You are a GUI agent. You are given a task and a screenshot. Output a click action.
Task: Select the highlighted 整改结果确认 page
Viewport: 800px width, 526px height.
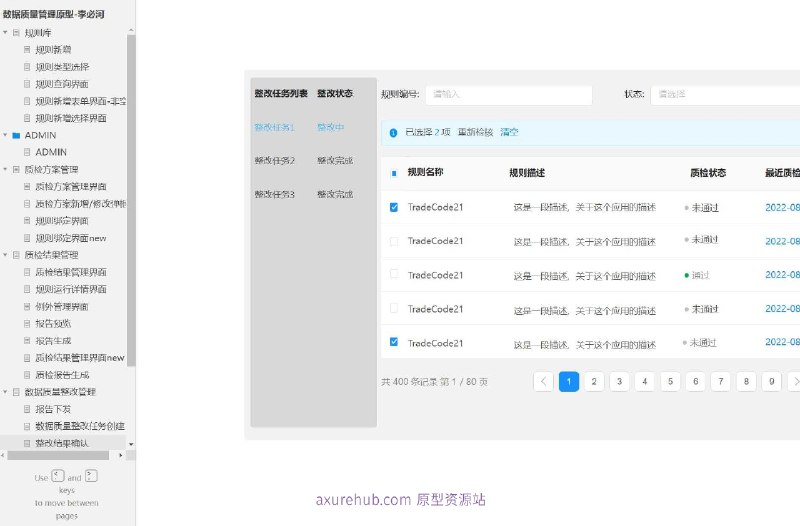62,443
